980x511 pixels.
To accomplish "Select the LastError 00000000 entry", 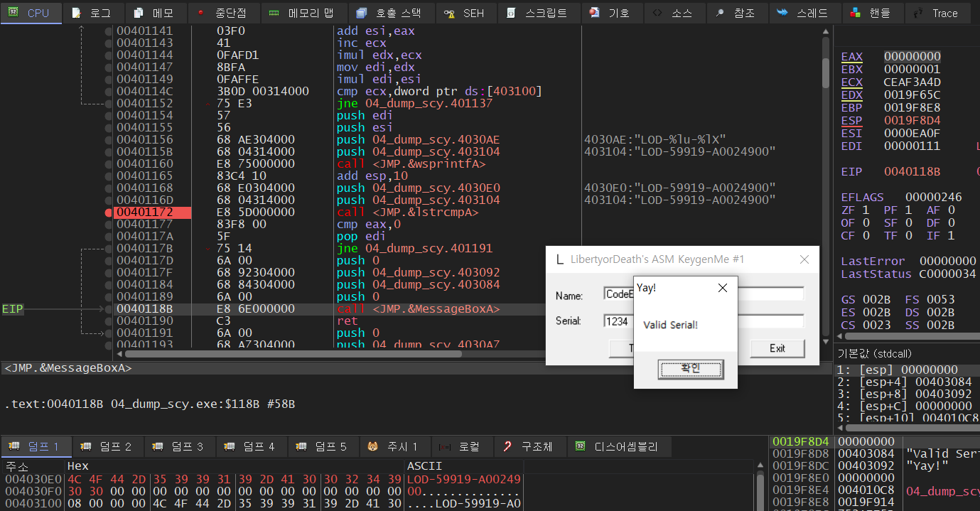I will [x=908, y=261].
